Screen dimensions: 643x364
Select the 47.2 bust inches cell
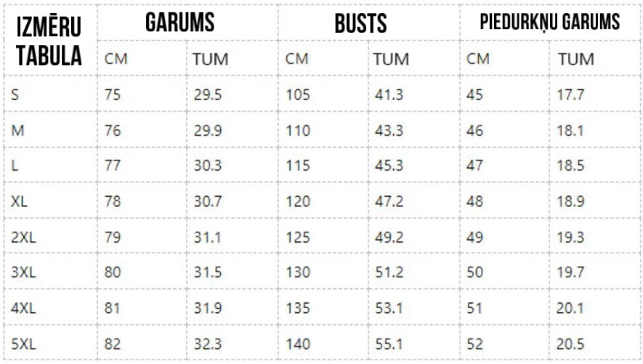click(x=388, y=201)
